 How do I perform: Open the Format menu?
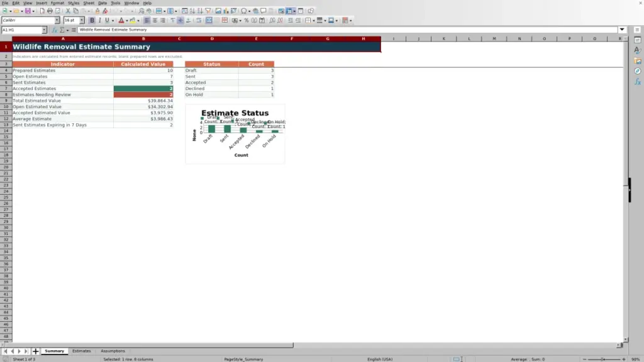point(57,3)
